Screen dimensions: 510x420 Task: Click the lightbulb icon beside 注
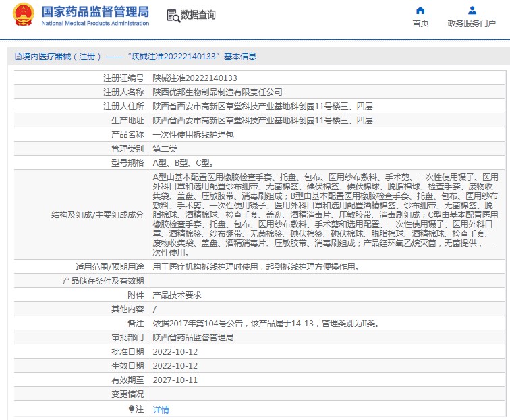point(132,409)
